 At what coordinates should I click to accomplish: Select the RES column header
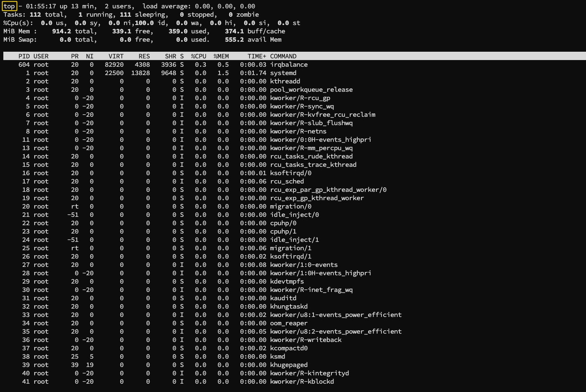pos(144,56)
